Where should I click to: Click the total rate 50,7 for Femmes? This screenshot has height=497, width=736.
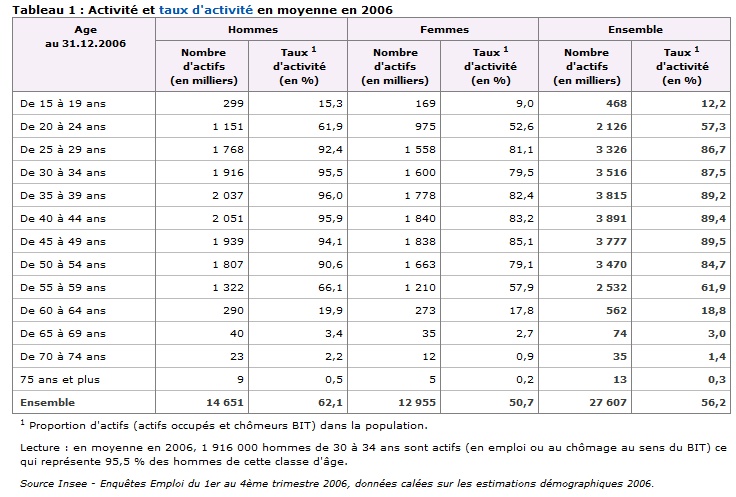click(521, 403)
